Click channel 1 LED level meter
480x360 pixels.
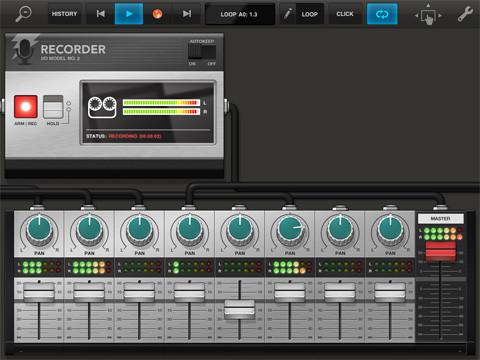[x=39, y=267]
